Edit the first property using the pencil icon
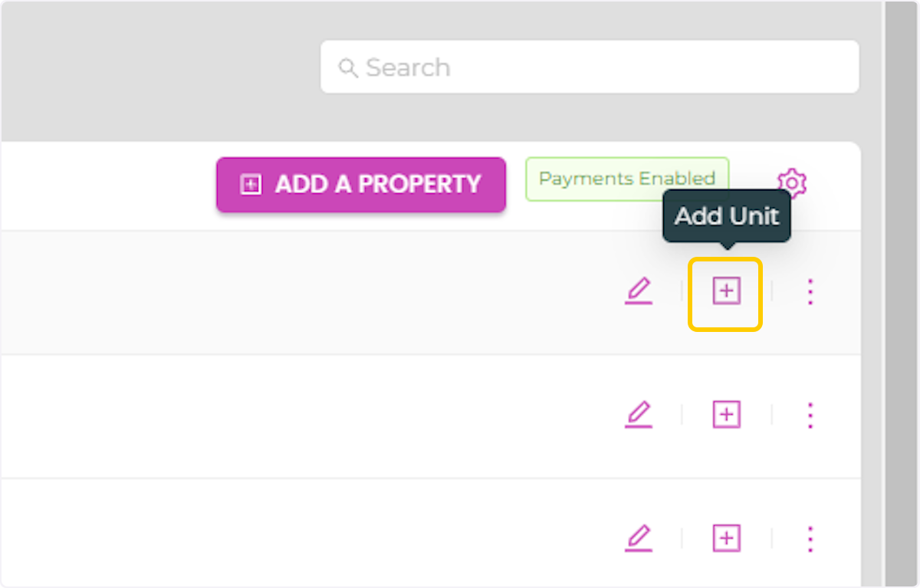920x588 pixels. coord(638,292)
